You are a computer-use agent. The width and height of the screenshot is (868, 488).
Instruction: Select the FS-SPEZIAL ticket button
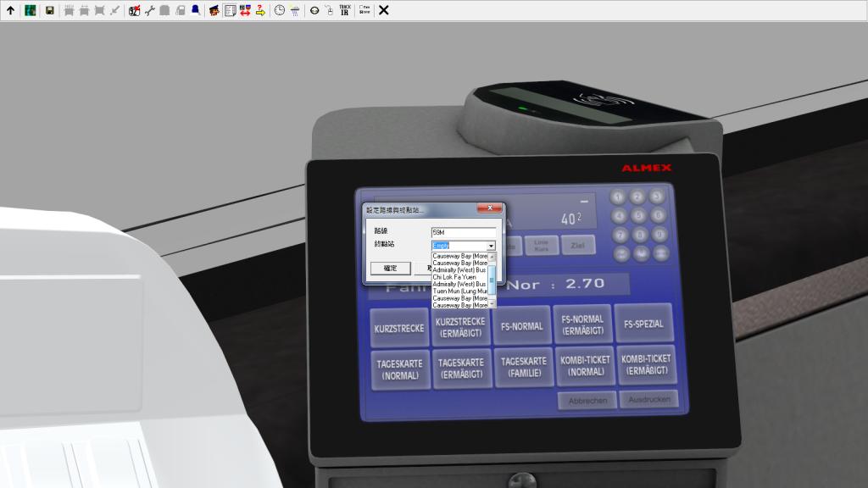[x=643, y=323]
